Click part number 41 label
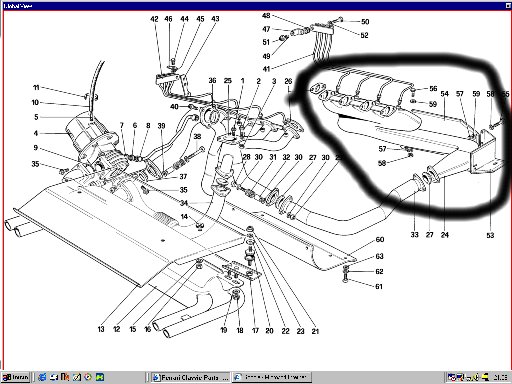This screenshot has height=384, width=512. 266,69
